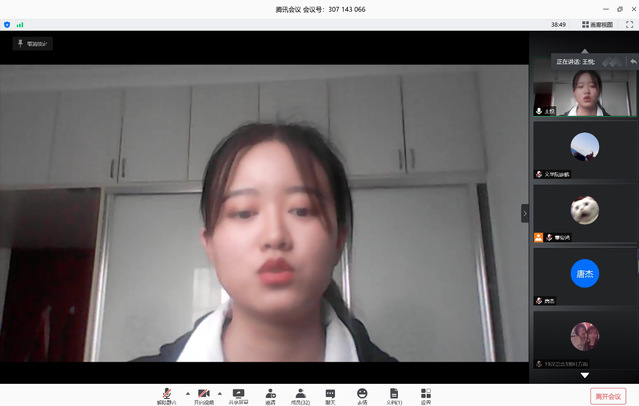The width and height of the screenshot is (639, 406).
Task: Toggle the camera video button
Action: [x=203, y=395]
